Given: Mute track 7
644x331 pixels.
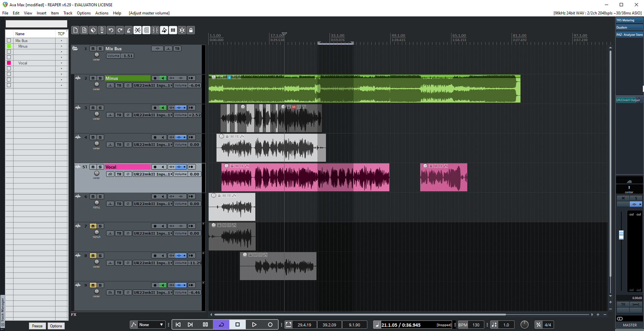Looking at the screenshot, I should (x=93, y=226).
